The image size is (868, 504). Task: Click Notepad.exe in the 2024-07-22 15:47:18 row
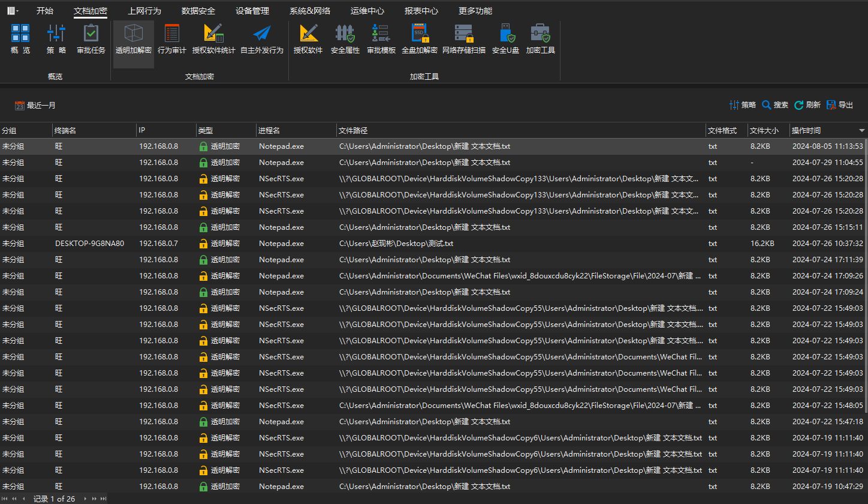click(x=281, y=422)
